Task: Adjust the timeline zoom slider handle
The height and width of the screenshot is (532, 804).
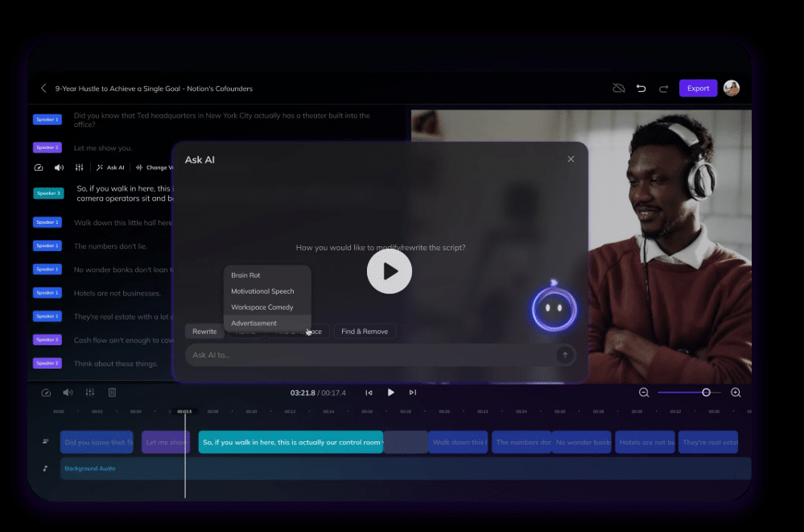Action: coord(706,393)
